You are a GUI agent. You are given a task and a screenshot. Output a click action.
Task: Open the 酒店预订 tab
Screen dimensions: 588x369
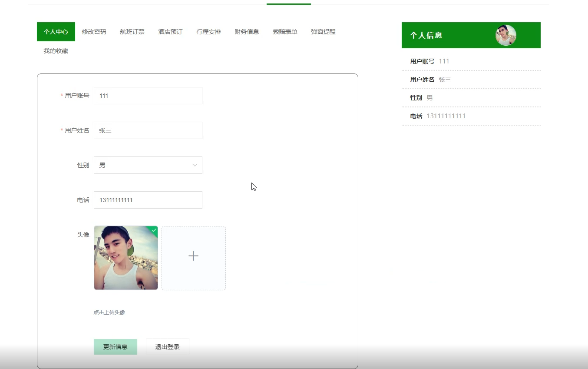tap(170, 31)
